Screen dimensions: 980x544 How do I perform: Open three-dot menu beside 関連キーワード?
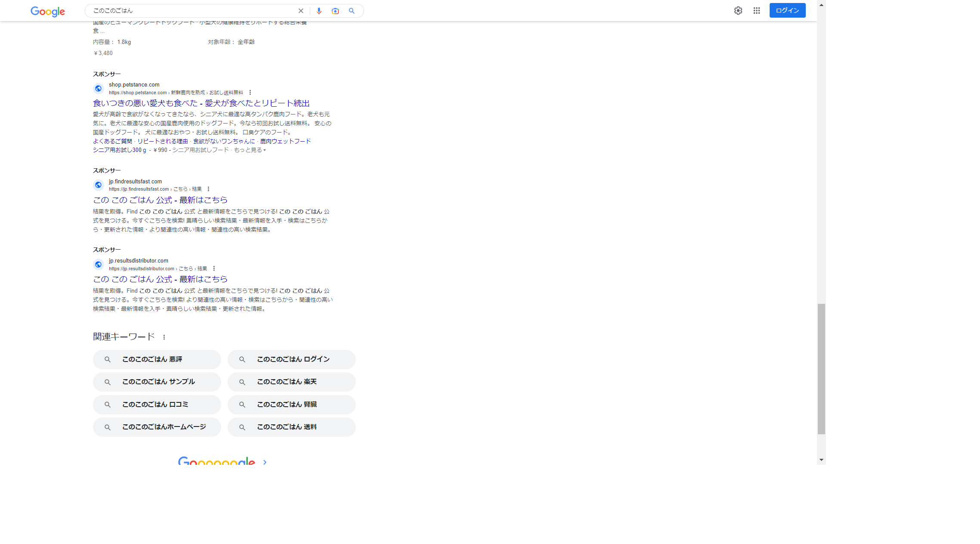(164, 337)
